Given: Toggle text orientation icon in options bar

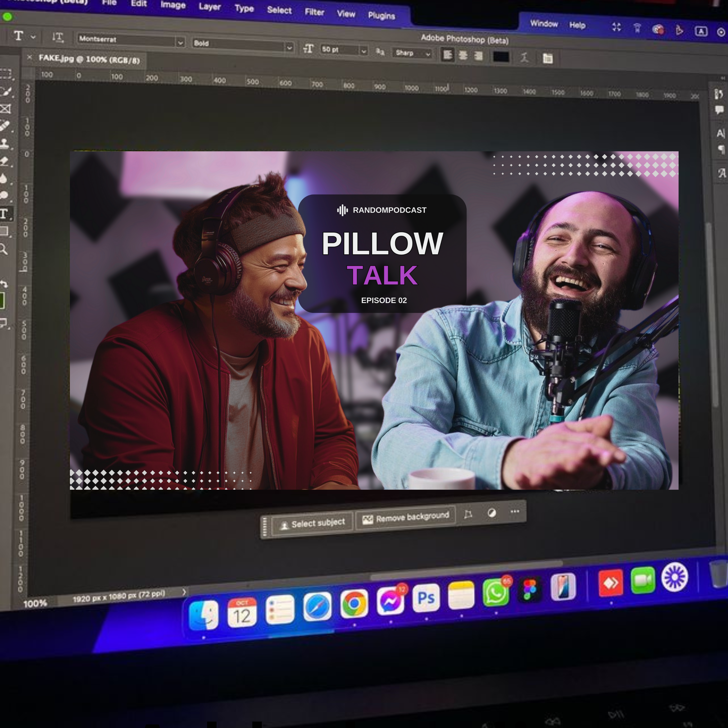Looking at the screenshot, I should tap(58, 37).
